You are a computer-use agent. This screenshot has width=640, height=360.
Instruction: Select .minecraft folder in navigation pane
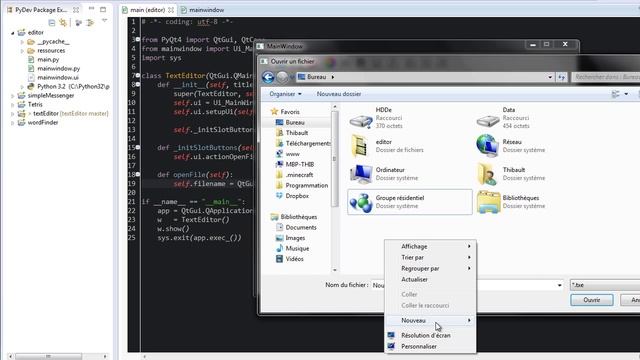(299, 175)
